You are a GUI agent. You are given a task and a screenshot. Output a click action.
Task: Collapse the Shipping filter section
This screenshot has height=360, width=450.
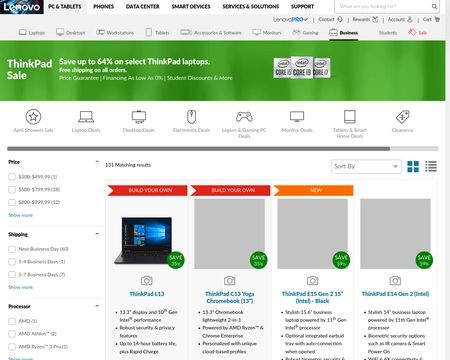tap(97, 234)
